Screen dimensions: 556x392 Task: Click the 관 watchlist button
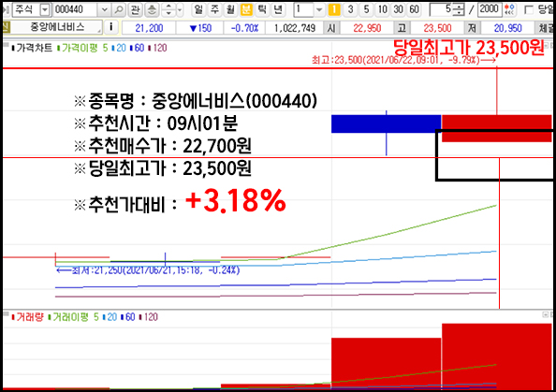(x=135, y=9)
